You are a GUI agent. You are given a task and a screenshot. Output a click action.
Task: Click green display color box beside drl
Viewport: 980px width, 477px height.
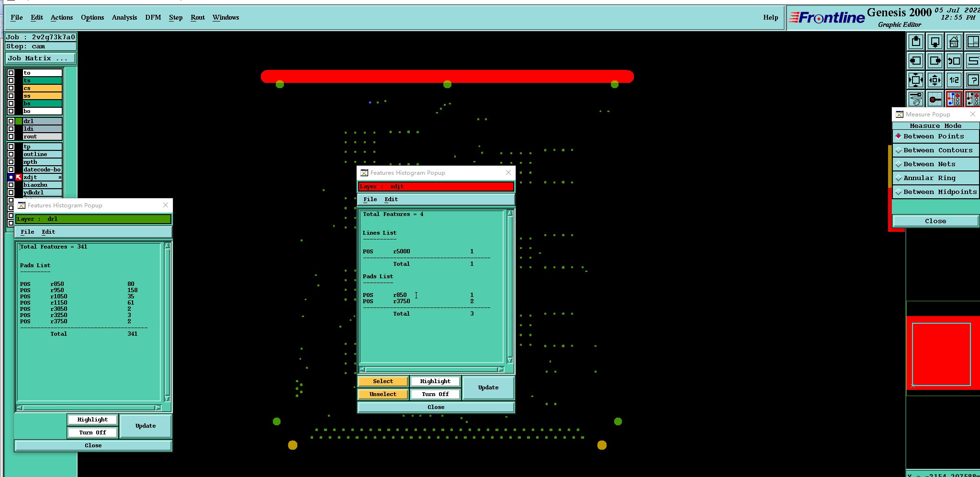click(19, 121)
